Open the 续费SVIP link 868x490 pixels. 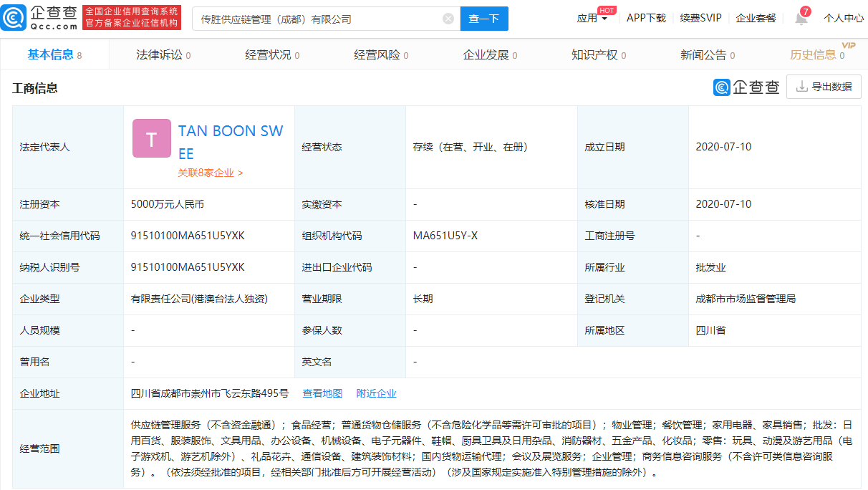701,19
